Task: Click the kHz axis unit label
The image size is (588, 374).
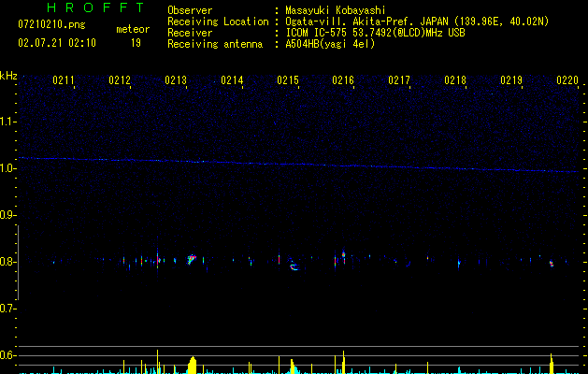Action: click(x=8, y=76)
